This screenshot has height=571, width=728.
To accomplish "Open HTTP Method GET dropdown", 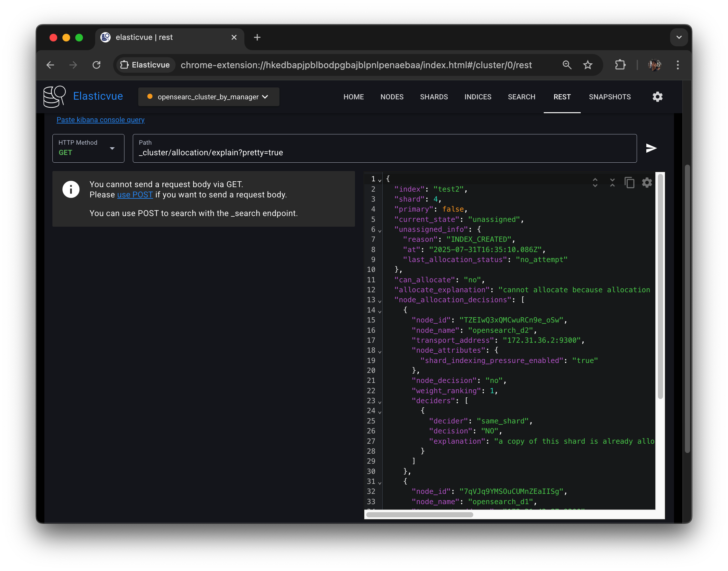I will 88,149.
